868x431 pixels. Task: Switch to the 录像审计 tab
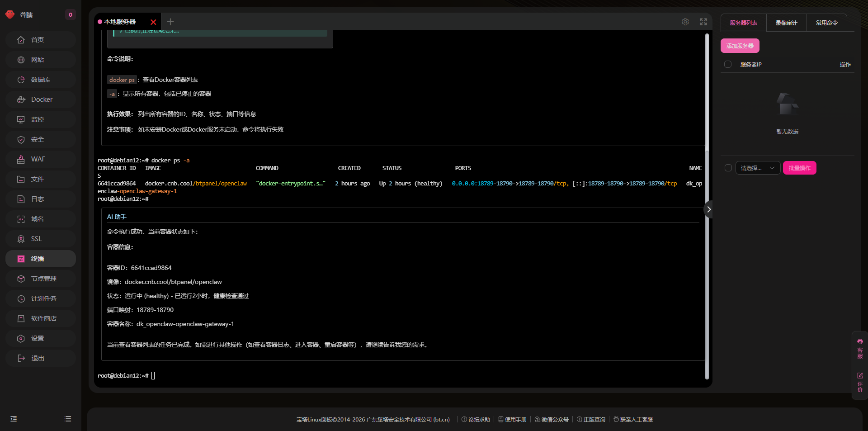click(786, 23)
